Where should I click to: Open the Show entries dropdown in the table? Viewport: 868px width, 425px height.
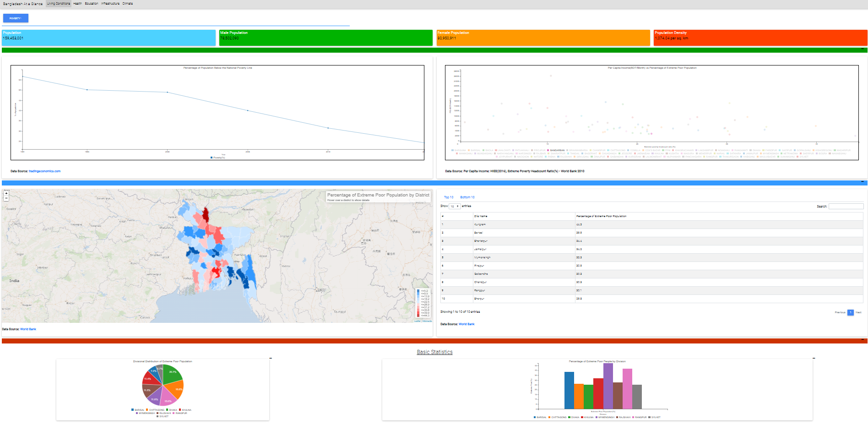point(455,207)
